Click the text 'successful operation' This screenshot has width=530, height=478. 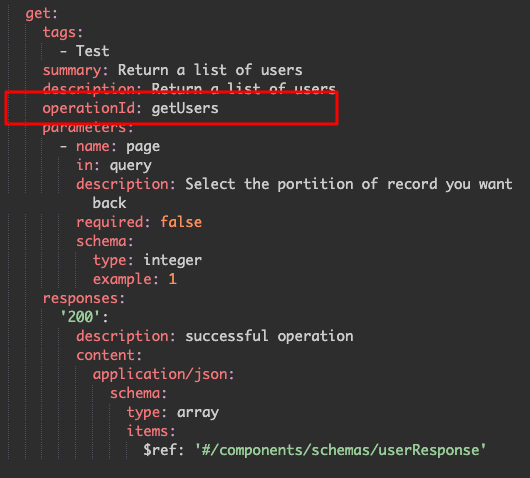point(269,336)
